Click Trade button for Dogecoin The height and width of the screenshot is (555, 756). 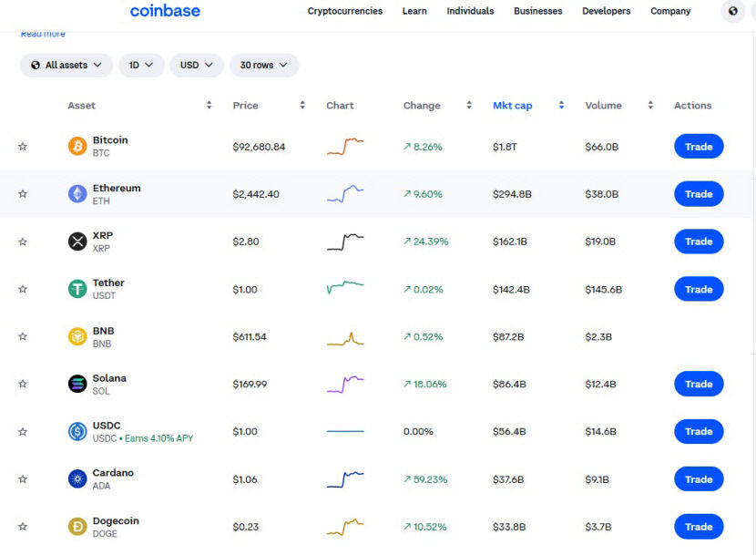tap(699, 527)
